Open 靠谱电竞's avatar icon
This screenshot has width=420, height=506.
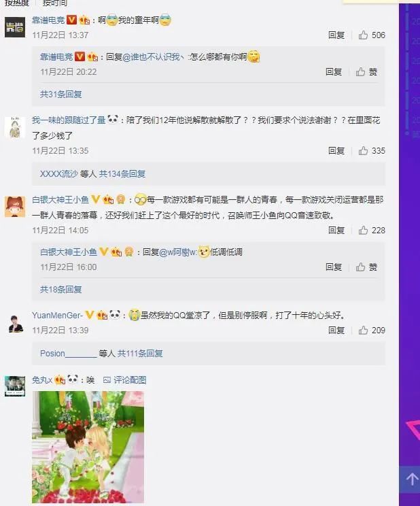tap(15, 27)
